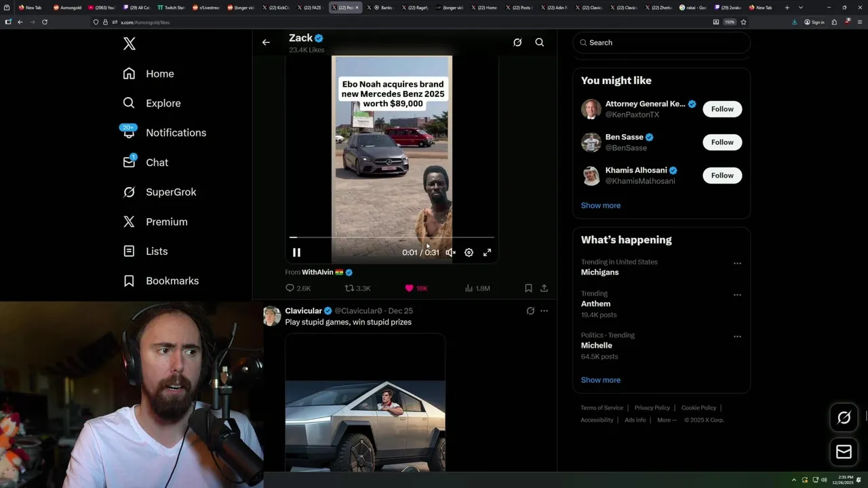Open Premium in the sidebar
The image size is (868, 488).
click(x=155, y=222)
